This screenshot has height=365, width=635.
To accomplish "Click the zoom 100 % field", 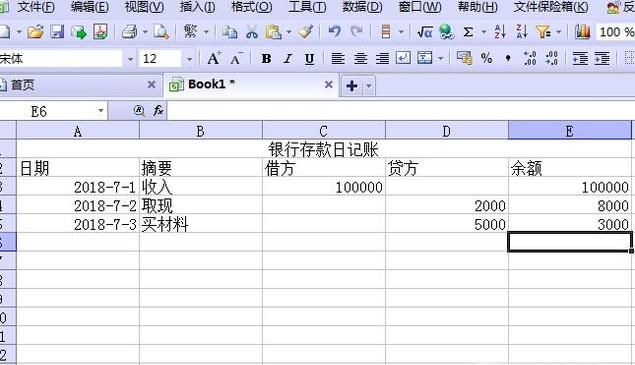I will [x=616, y=32].
